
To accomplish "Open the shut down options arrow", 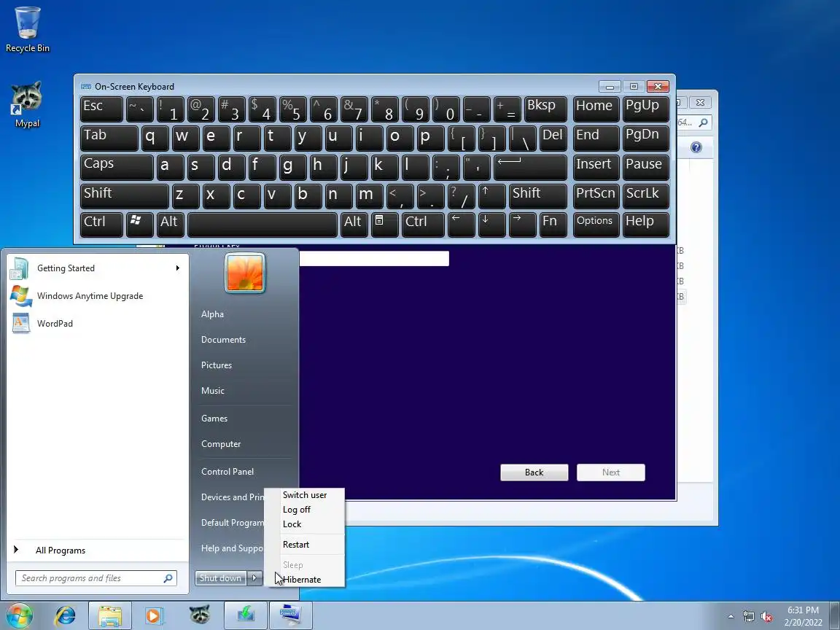I will click(x=255, y=578).
